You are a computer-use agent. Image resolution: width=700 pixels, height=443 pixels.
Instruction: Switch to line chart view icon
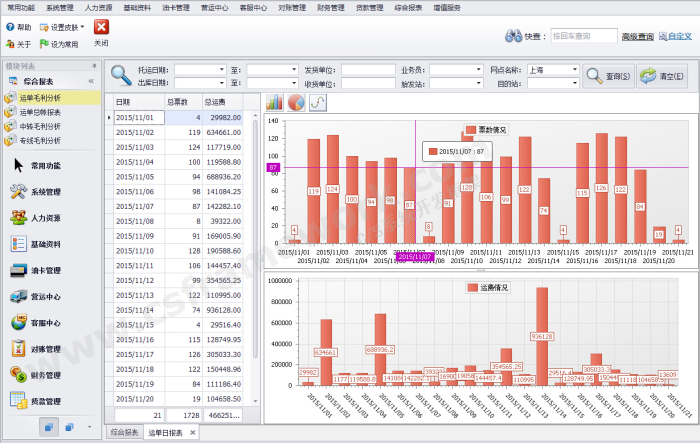click(x=317, y=102)
